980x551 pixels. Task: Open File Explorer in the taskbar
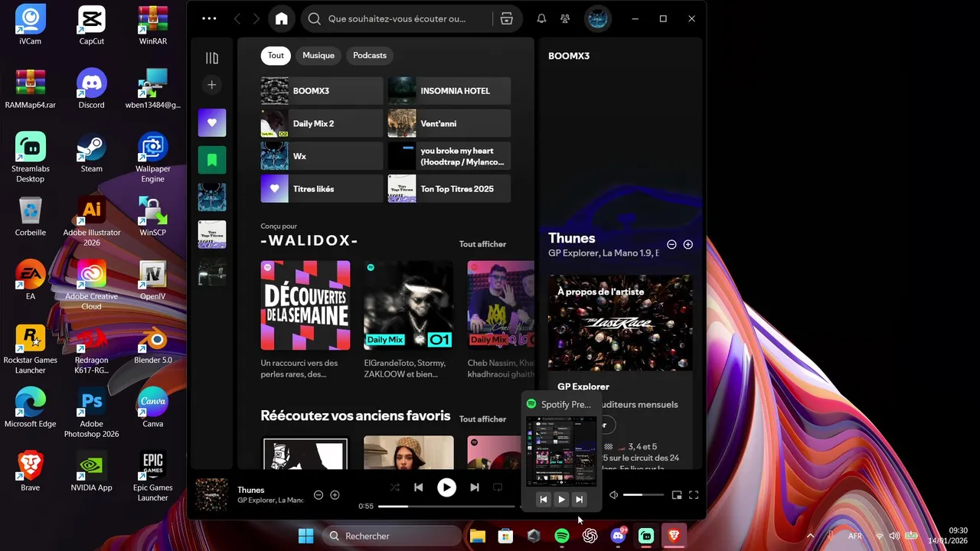477,536
